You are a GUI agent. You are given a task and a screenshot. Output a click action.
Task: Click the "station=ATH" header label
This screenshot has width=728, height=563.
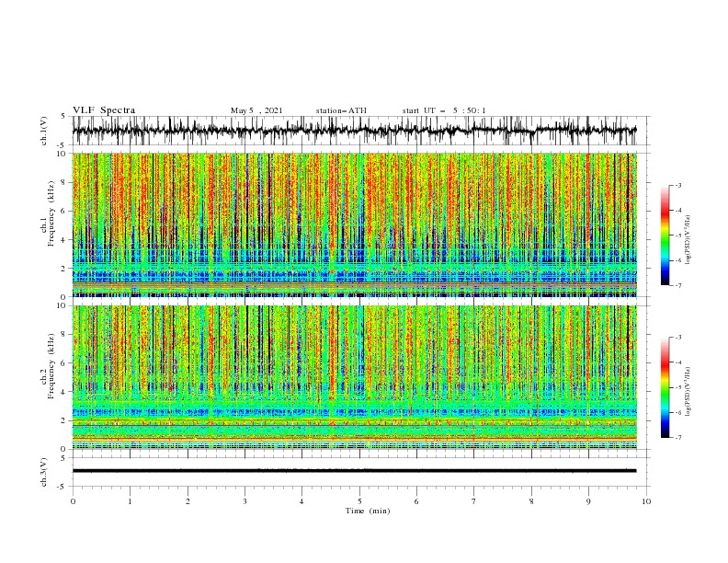(x=341, y=110)
